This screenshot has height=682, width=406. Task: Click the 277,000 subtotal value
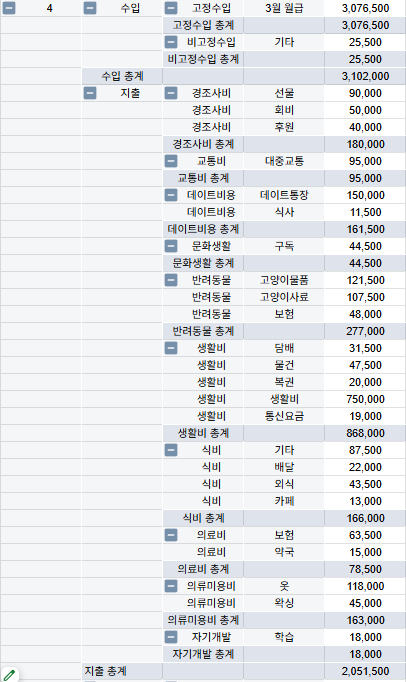tap(365, 331)
